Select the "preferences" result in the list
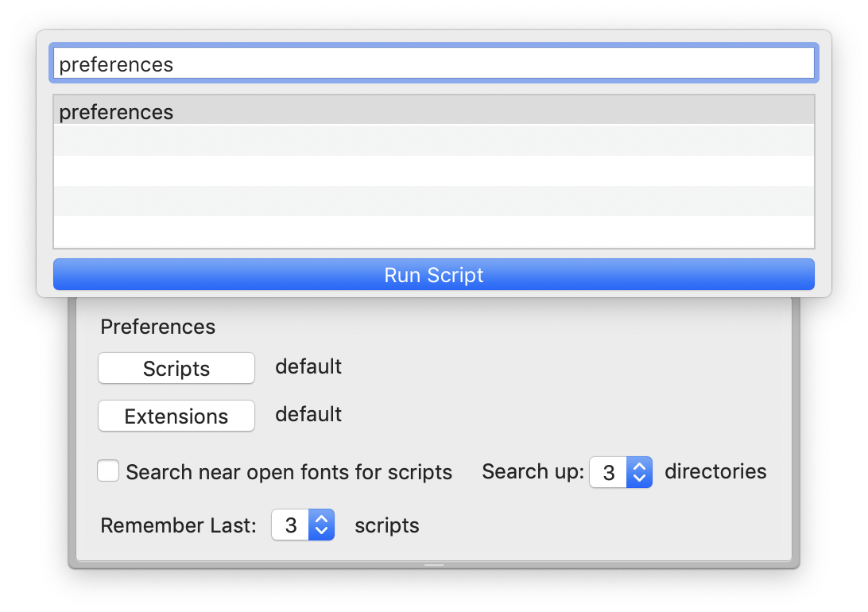Screen dimensions: 868x612 (x=433, y=112)
